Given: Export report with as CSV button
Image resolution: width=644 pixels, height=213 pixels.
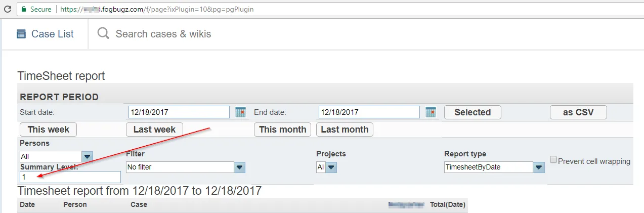Looking at the screenshot, I should (x=578, y=112).
